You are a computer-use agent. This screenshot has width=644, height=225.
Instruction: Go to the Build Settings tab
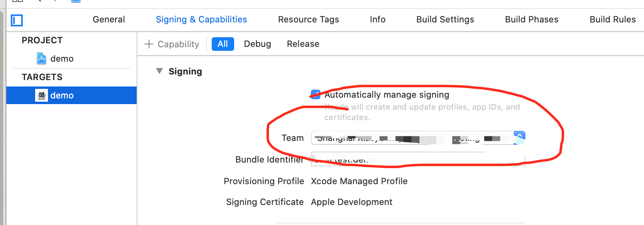pos(445,20)
